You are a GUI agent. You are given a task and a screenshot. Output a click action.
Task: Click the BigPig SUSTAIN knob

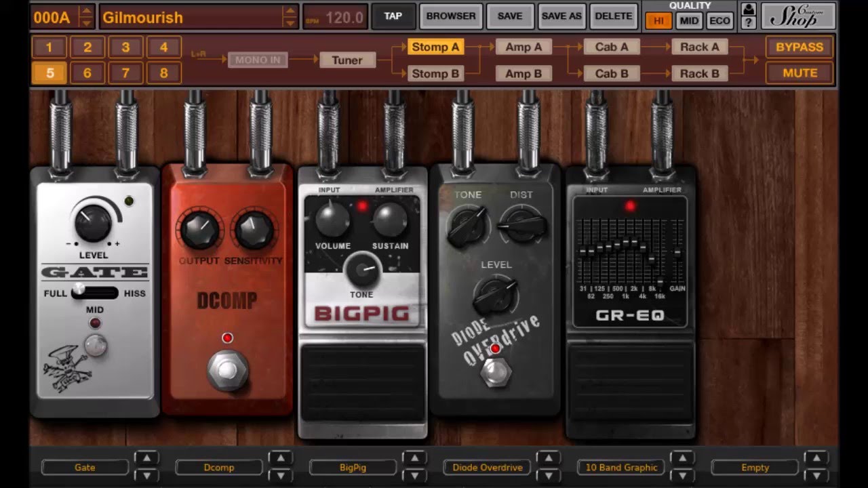pyautogui.click(x=390, y=220)
